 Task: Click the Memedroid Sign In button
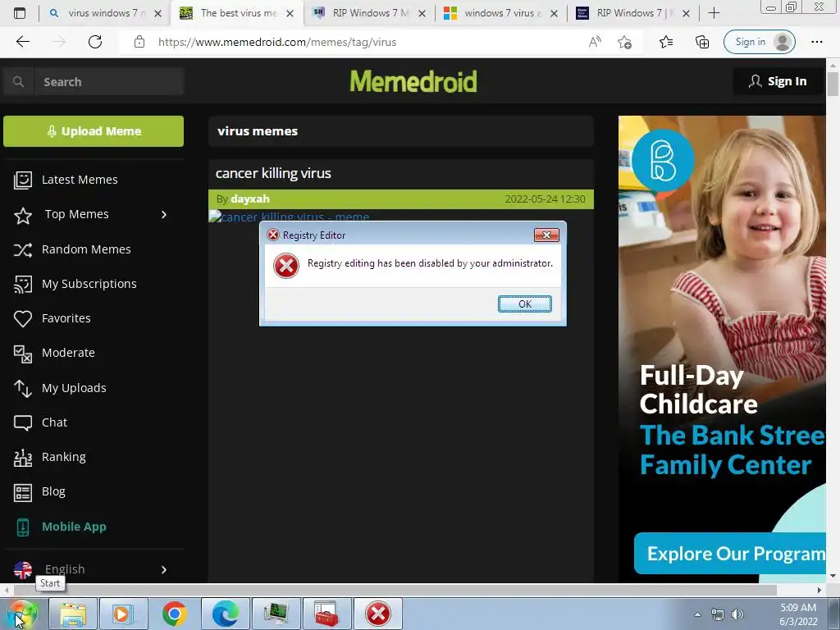point(778,81)
